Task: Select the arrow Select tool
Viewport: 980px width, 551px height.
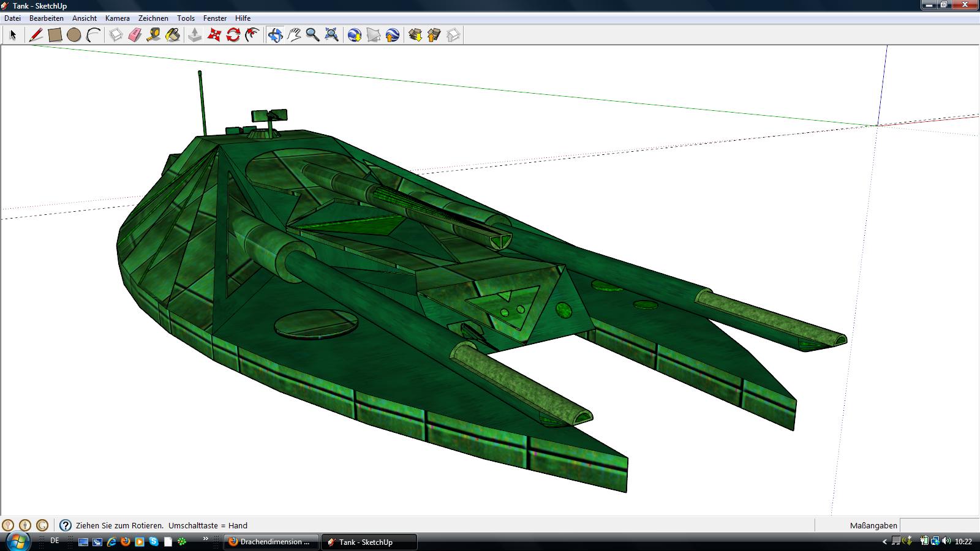Action: tap(13, 35)
